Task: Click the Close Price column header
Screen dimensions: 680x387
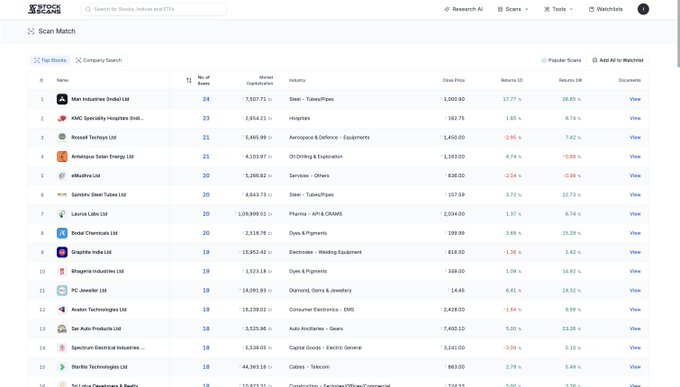Action: tap(453, 80)
